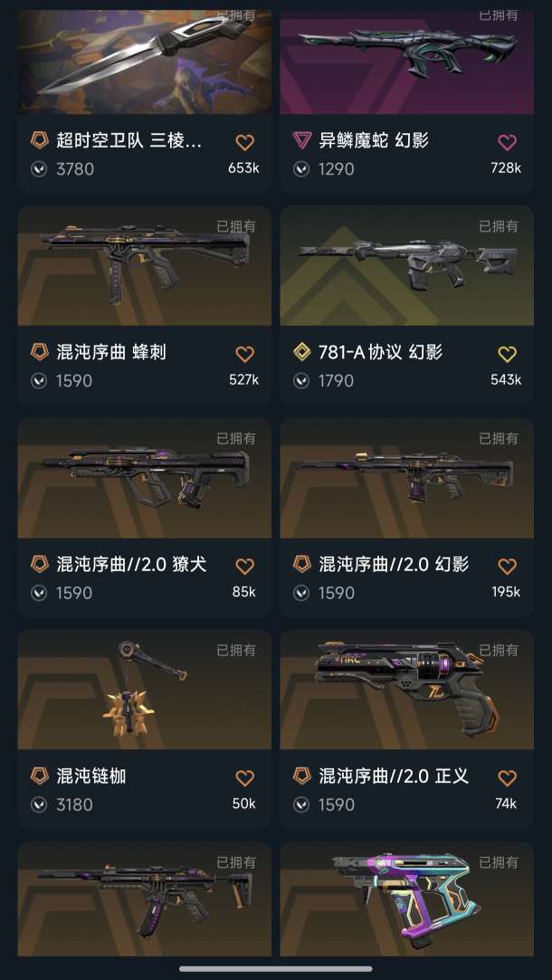Screen dimensions: 552x980
Task: Tap the heart on 混沌序曲//2.0 幻影
Action: [x=507, y=566]
